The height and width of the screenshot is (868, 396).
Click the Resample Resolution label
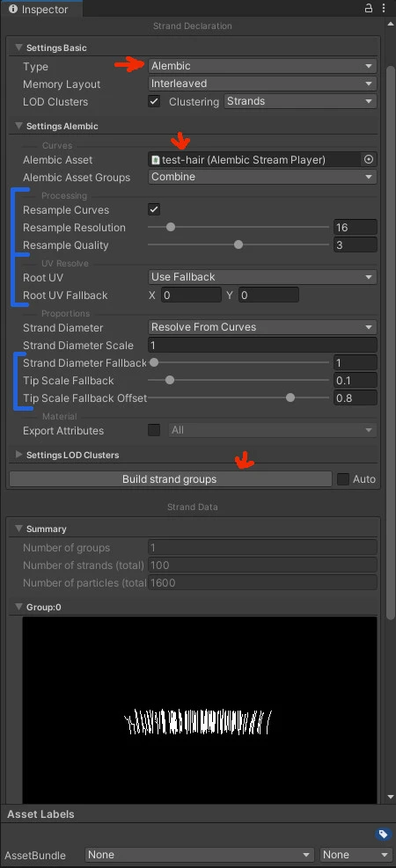pos(74,228)
